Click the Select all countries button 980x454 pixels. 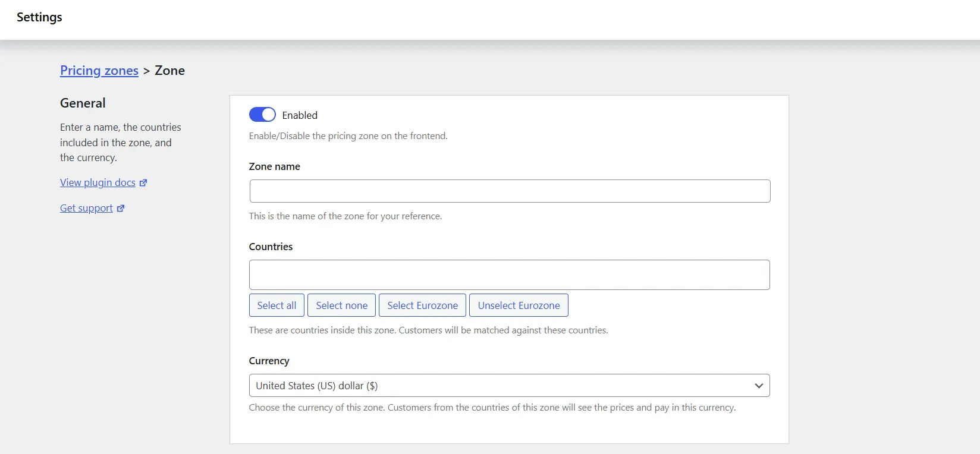[x=277, y=305]
